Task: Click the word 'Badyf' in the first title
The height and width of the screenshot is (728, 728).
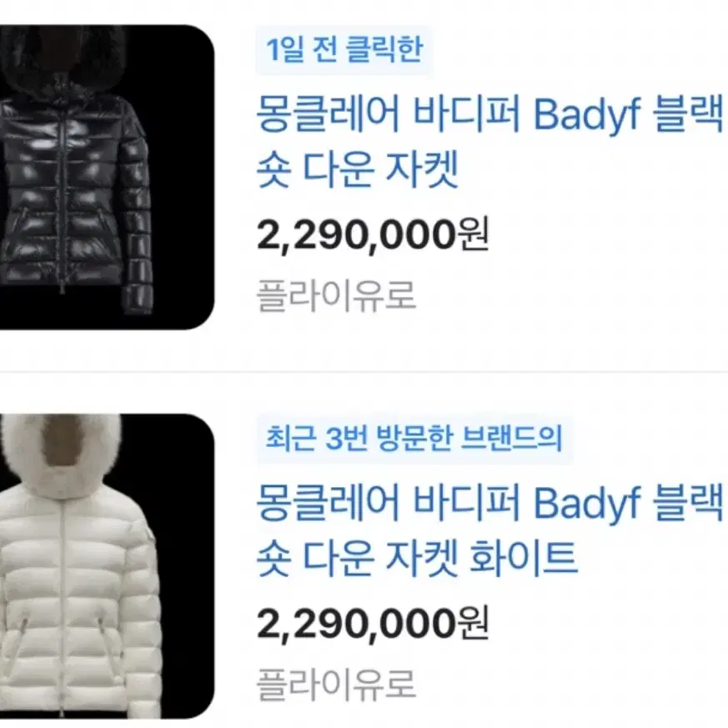Action: click(587, 114)
